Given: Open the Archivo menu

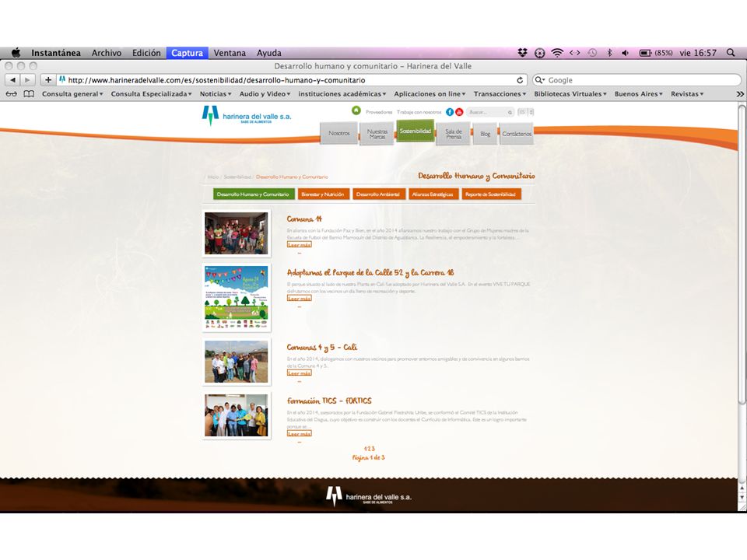Looking at the screenshot, I should click(107, 53).
